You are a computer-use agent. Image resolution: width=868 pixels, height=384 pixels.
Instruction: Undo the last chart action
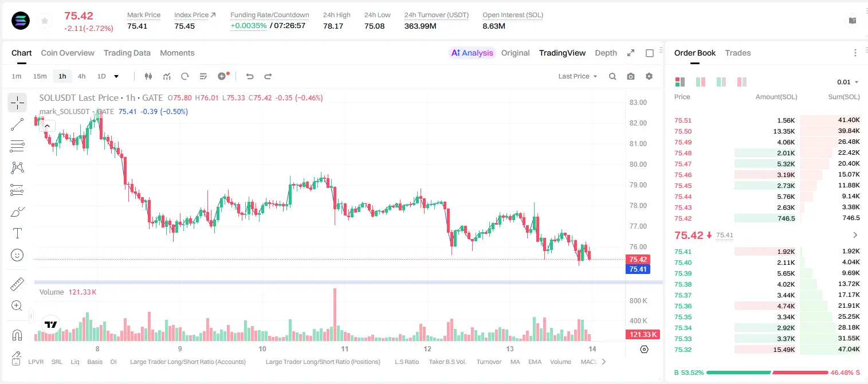click(250, 76)
